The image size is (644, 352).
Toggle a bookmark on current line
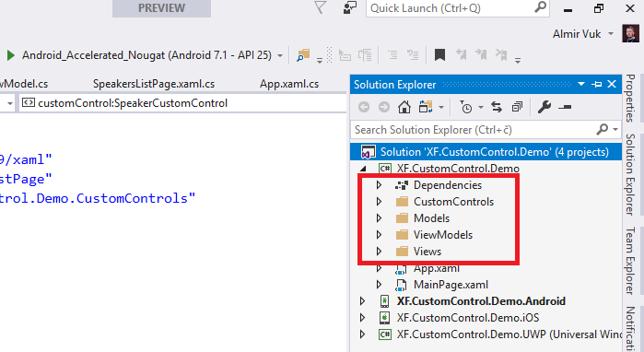pos(439,54)
